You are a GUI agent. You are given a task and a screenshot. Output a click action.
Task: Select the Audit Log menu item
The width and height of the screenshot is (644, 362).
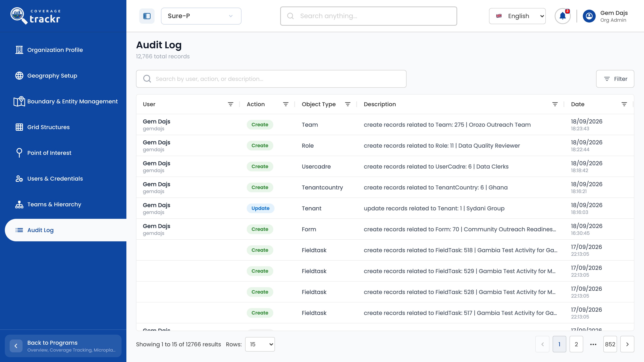(x=65, y=230)
